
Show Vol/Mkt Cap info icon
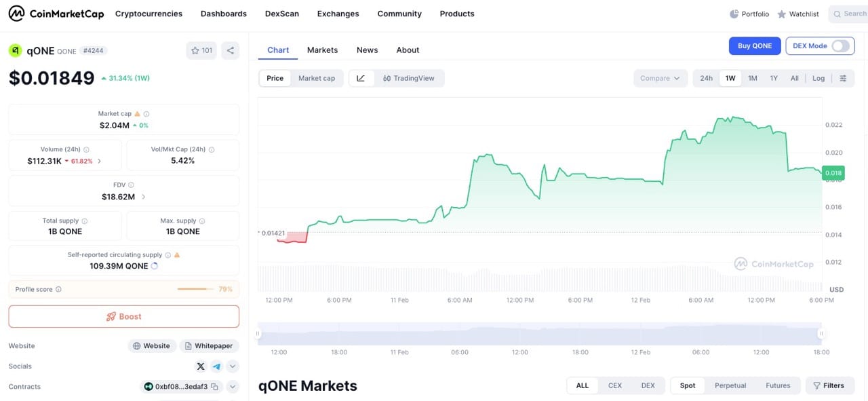click(x=211, y=149)
